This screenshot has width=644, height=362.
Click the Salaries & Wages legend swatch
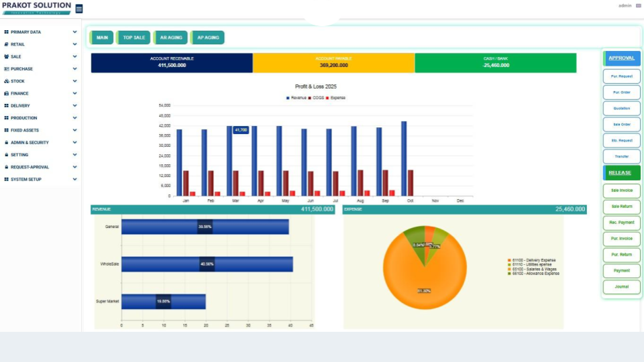pyautogui.click(x=510, y=269)
